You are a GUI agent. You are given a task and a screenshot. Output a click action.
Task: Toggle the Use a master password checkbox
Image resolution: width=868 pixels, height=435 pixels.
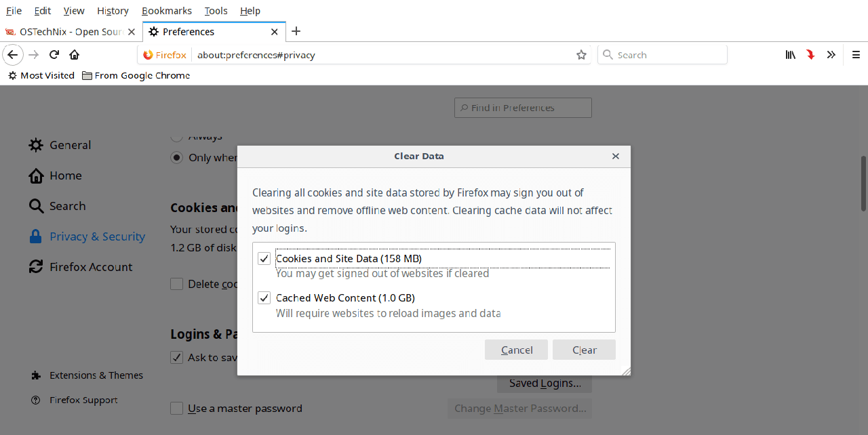(177, 409)
